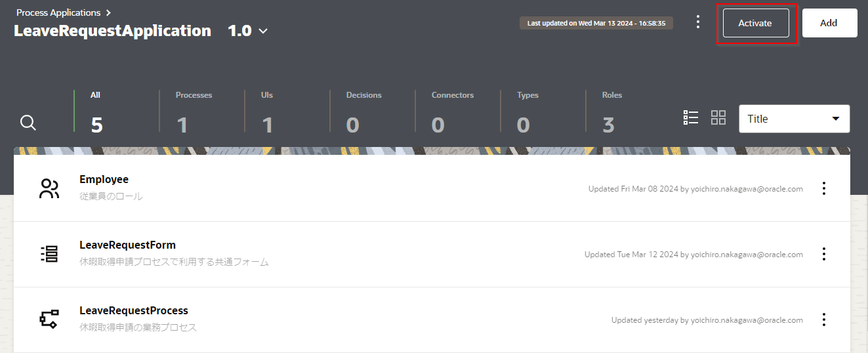
Task: Go back to Process Applications breadcrumb
Action: [58, 12]
